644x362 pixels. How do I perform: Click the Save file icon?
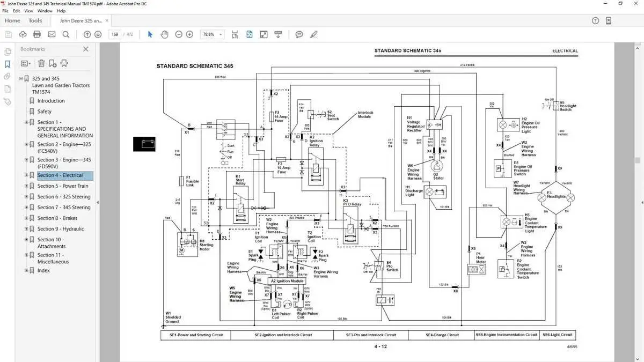[x=8, y=34]
